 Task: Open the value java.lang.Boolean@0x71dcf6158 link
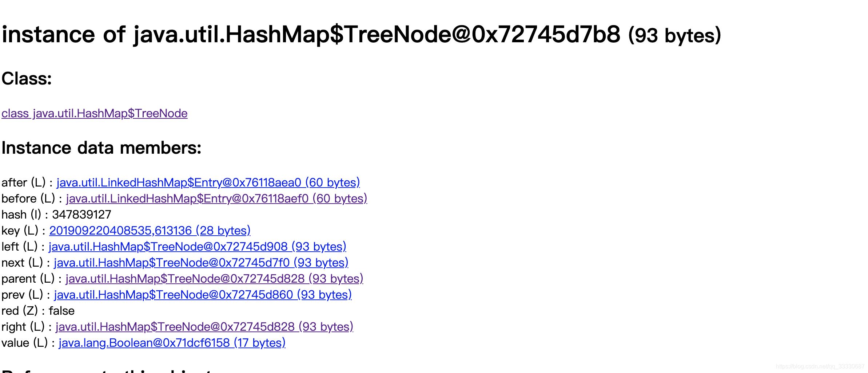pos(172,343)
